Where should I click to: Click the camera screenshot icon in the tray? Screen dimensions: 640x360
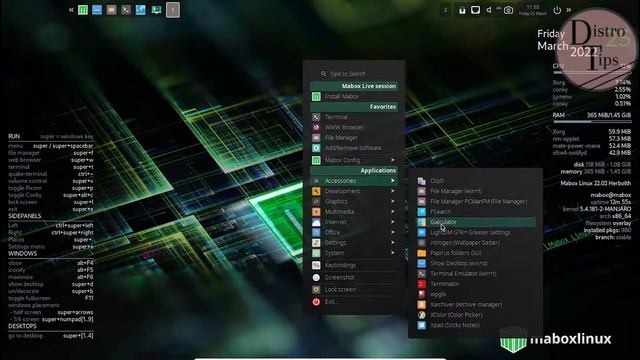(508, 10)
